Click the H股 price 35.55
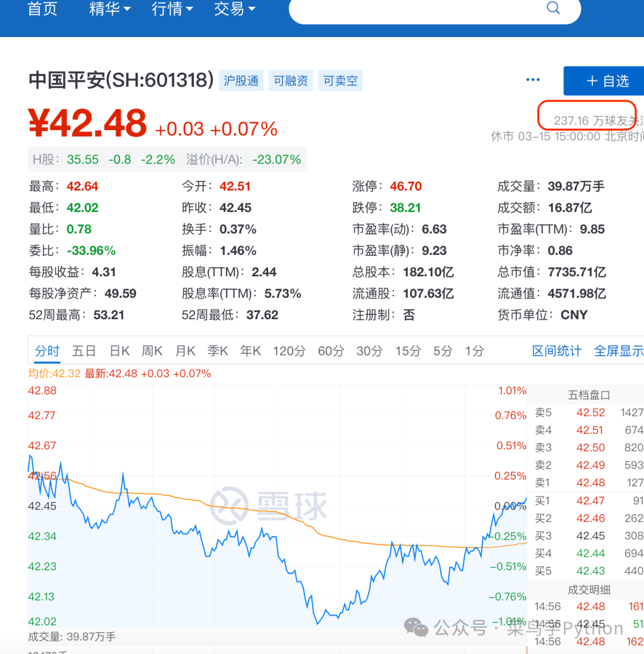 [82, 159]
